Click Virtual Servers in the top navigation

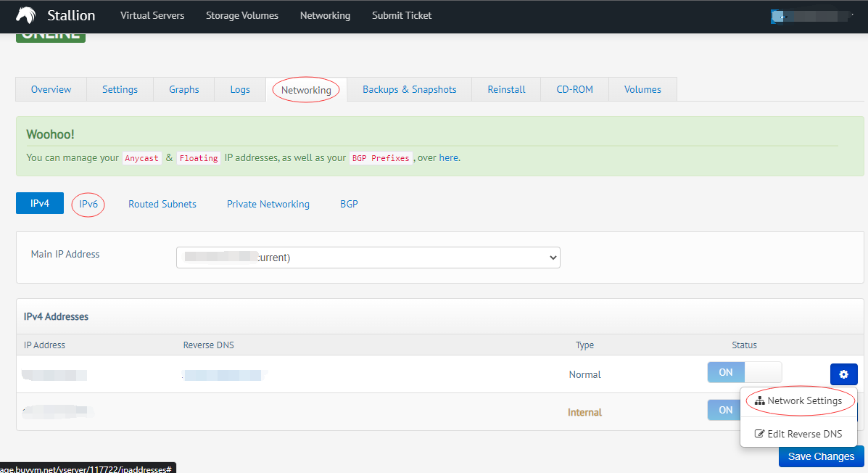pyautogui.click(x=152, y=15)
